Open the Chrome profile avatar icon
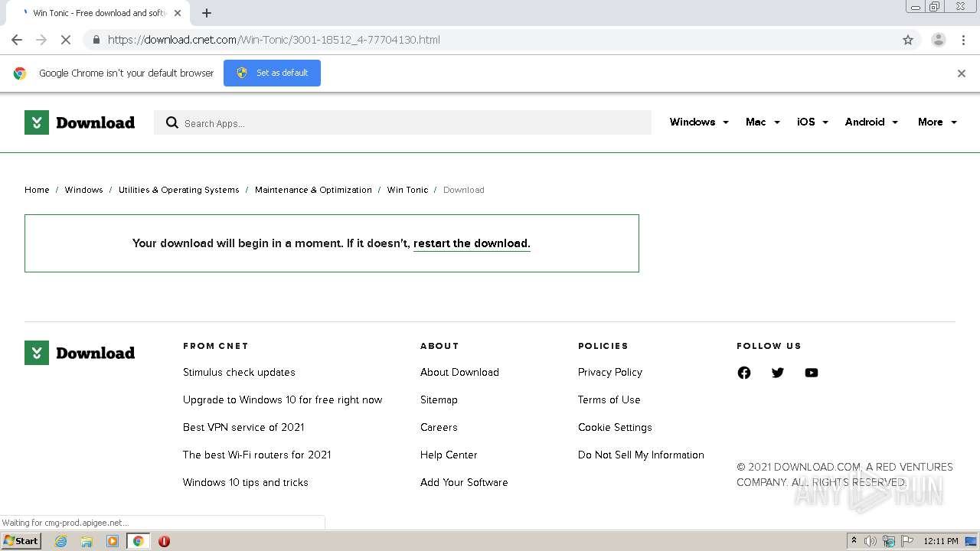The image size is (980, 551). click(x=938, y=40)
